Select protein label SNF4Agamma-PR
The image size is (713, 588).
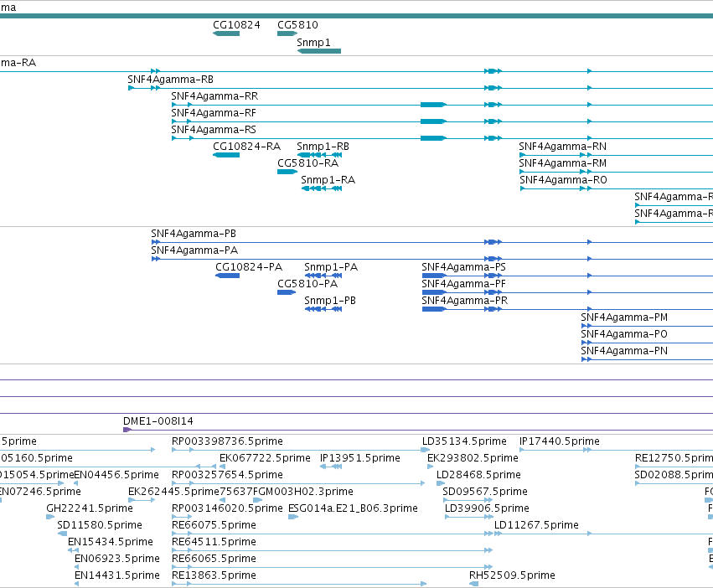465,301
